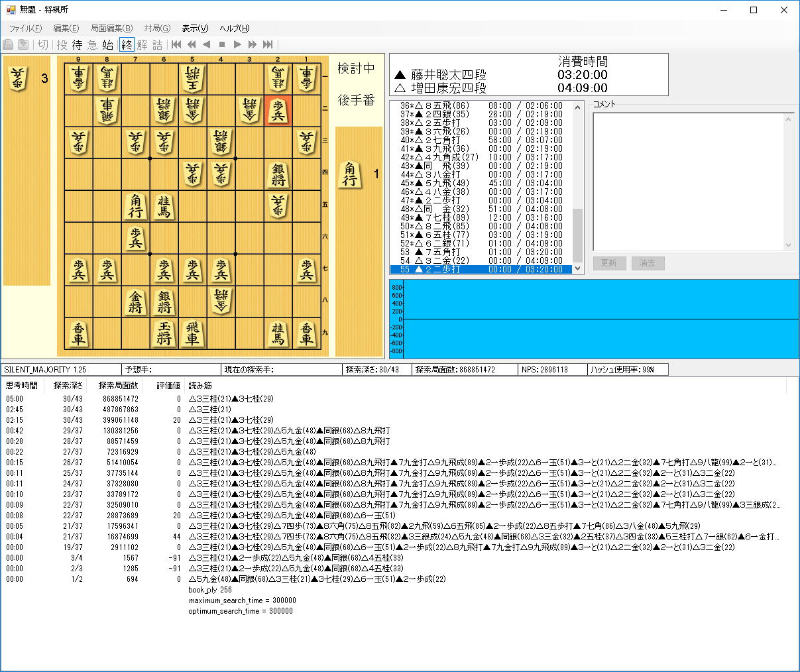Select move 55 ▲２二歩打 in the move list

480,269
